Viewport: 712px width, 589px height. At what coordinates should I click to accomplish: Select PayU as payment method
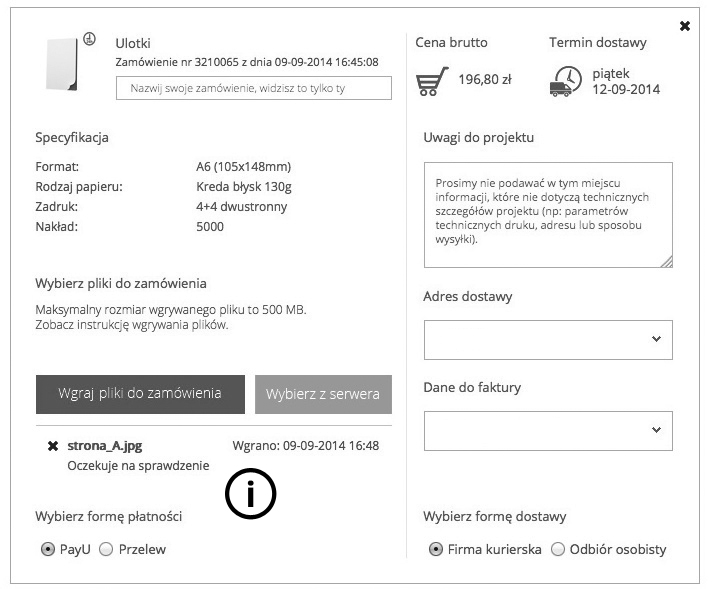pos(47,549)
